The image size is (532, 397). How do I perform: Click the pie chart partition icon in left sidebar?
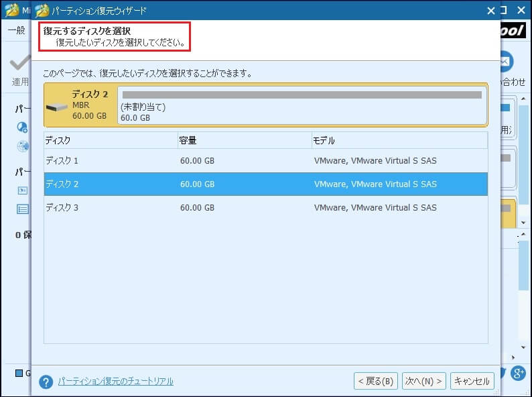(22, 127)
